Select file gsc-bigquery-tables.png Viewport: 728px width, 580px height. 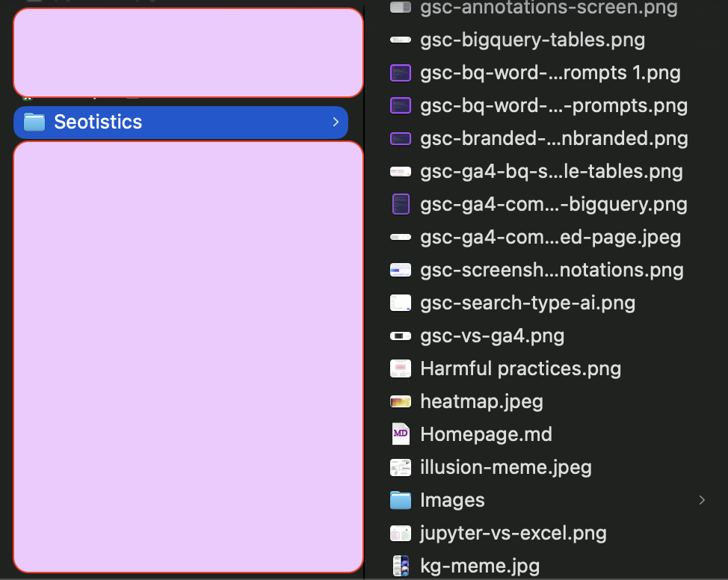pyautogui.click(x=532, y=40)
